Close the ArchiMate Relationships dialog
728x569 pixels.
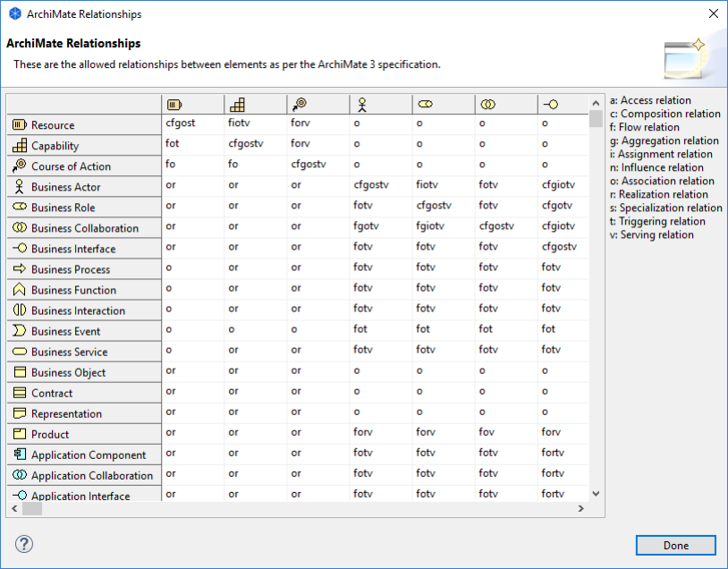[713, 14]
